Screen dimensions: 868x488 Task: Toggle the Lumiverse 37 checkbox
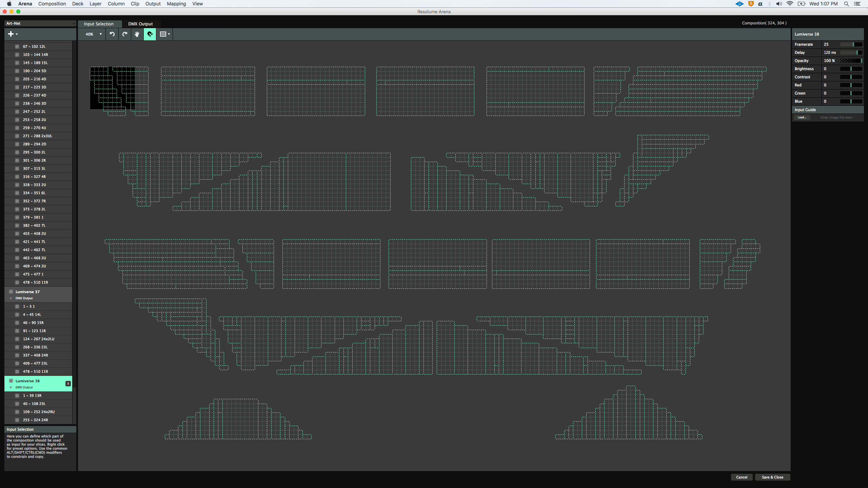[x=11, y=292]
